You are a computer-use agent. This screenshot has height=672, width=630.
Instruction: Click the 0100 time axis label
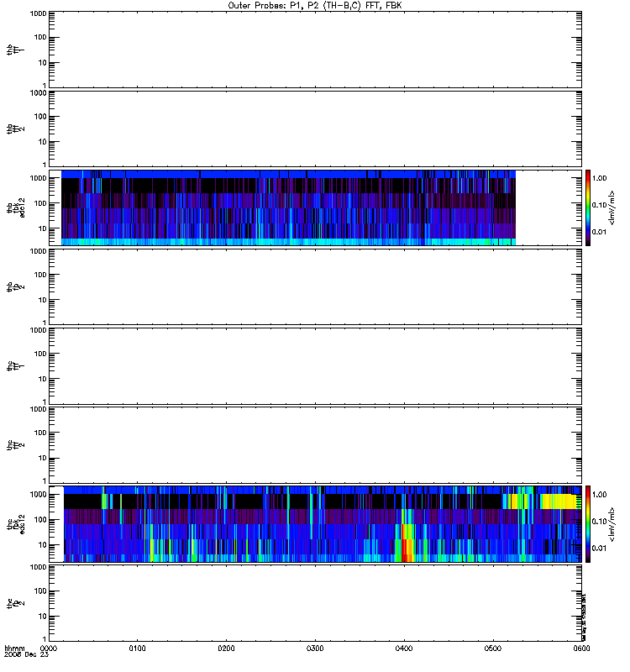[137, 648]
